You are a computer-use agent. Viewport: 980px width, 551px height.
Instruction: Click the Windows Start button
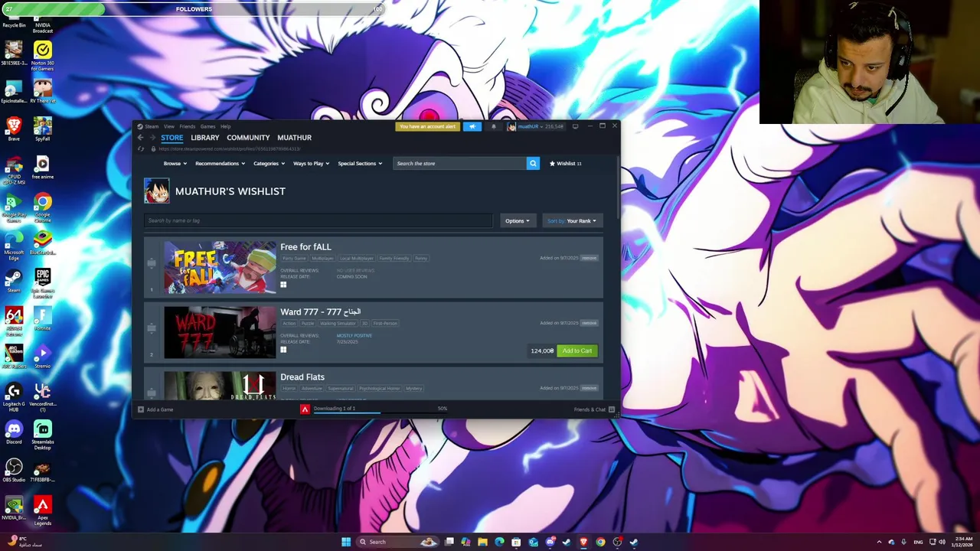click(x=346, y=542)
